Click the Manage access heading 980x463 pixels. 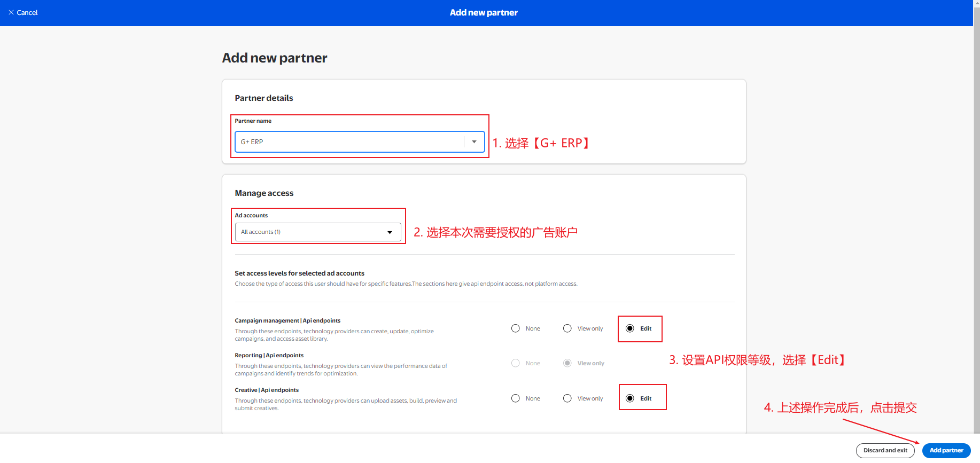pyautogui.click(x=264, y=193)
